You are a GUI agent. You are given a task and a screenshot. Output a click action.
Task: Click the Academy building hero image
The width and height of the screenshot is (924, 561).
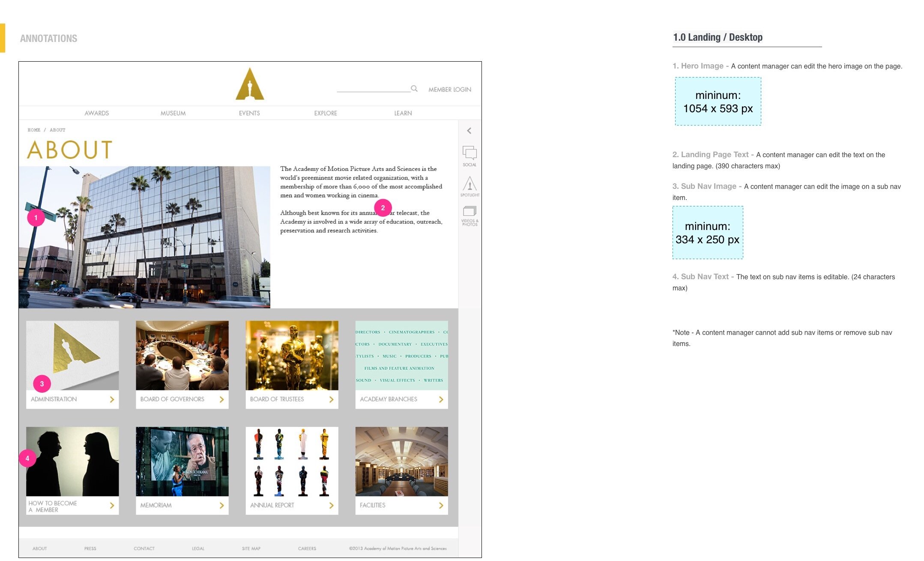pos(144,237)
